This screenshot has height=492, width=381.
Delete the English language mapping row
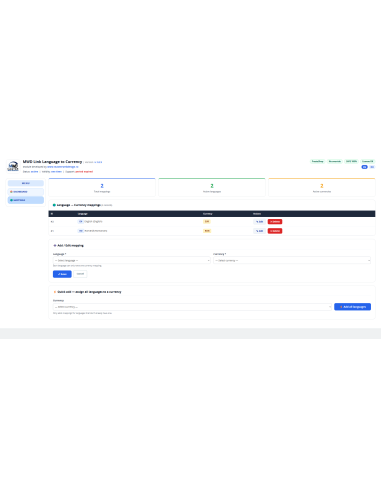tap(275, 222)
